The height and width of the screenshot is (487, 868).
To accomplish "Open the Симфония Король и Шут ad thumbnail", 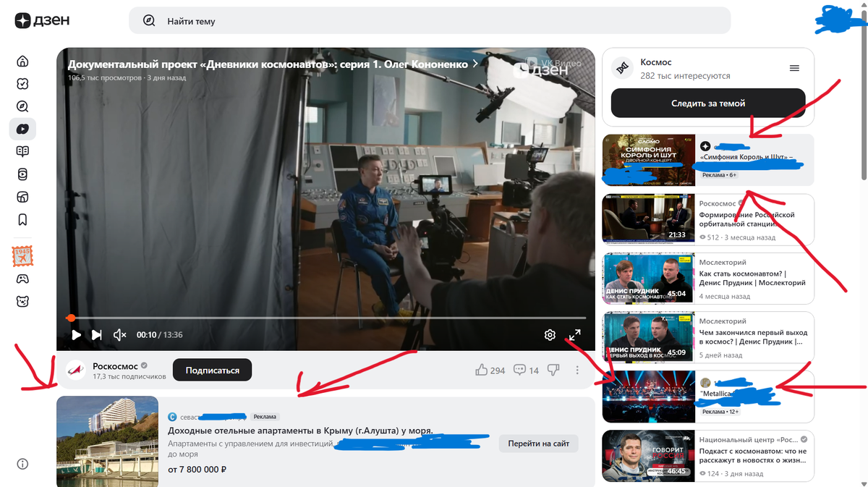I will click(649, 160).
